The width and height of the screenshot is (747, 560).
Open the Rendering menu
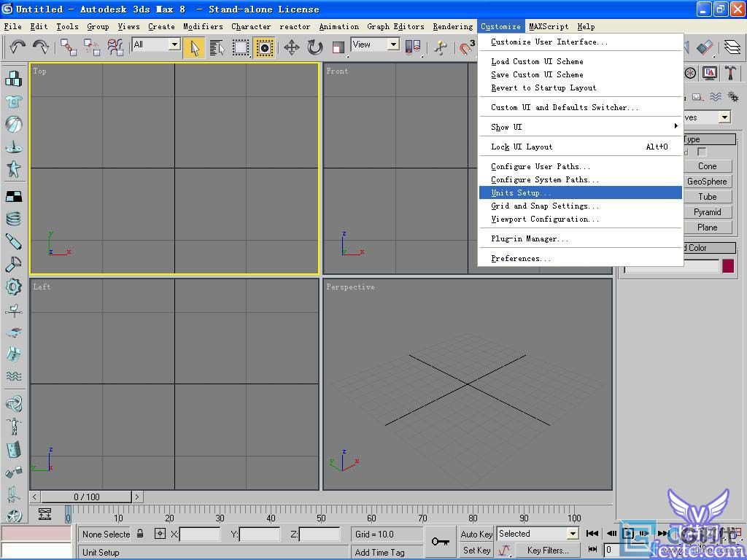(x=452, y=27)
